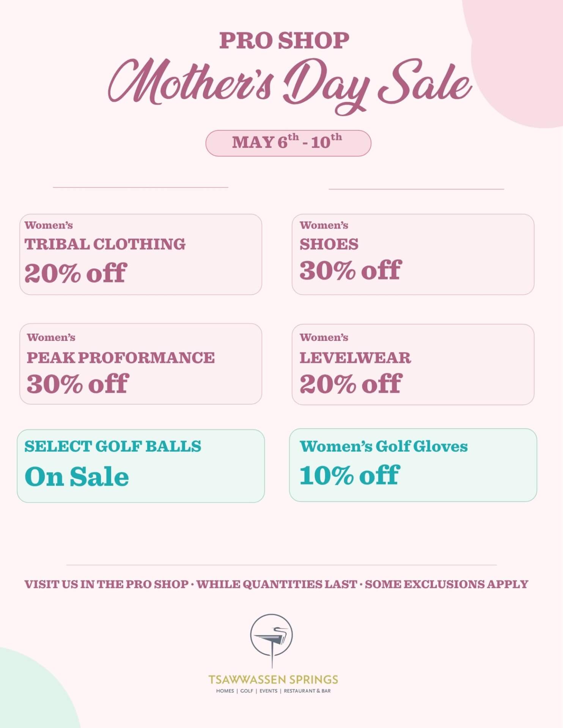
Task: Click the pink circle in top-right corner
Action: 524,57
